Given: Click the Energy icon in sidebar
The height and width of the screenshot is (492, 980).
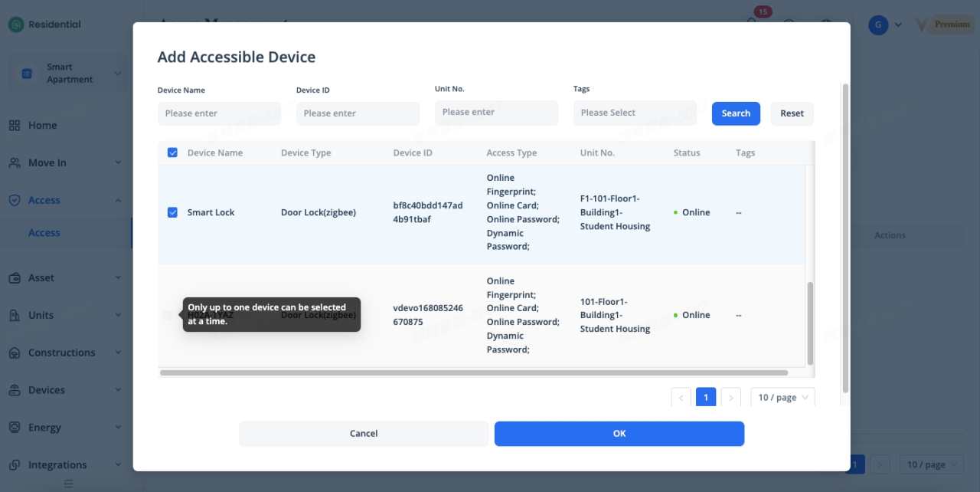Looking at the screenshot, I should pos(15,428).
